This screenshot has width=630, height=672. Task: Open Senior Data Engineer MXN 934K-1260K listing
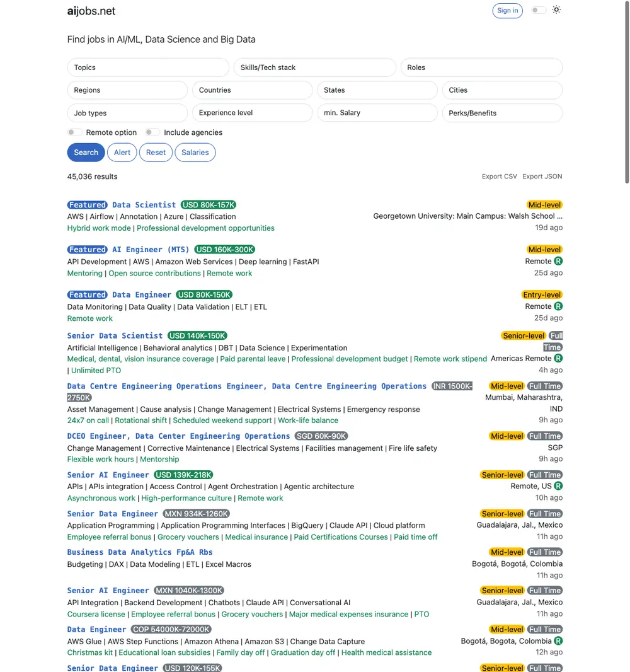(x=113, y=513)
